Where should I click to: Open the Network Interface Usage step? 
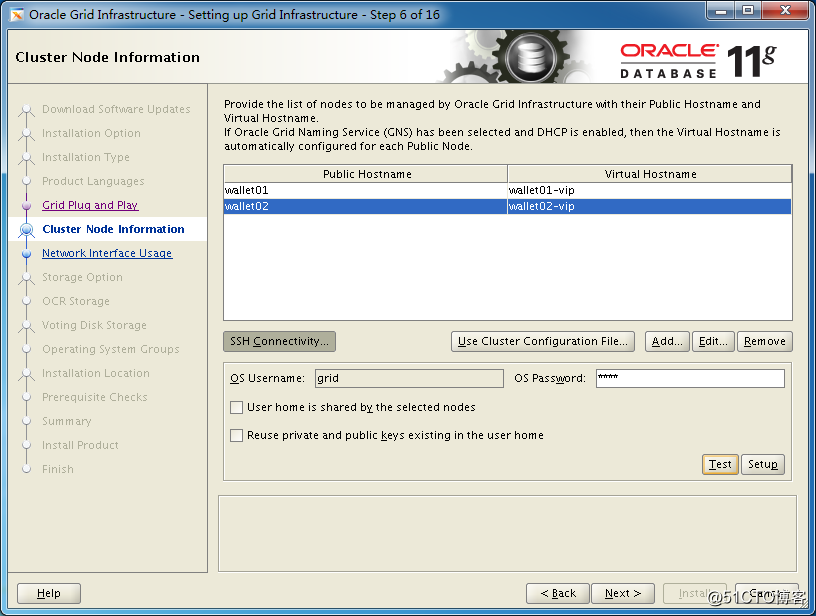point(107,253)
